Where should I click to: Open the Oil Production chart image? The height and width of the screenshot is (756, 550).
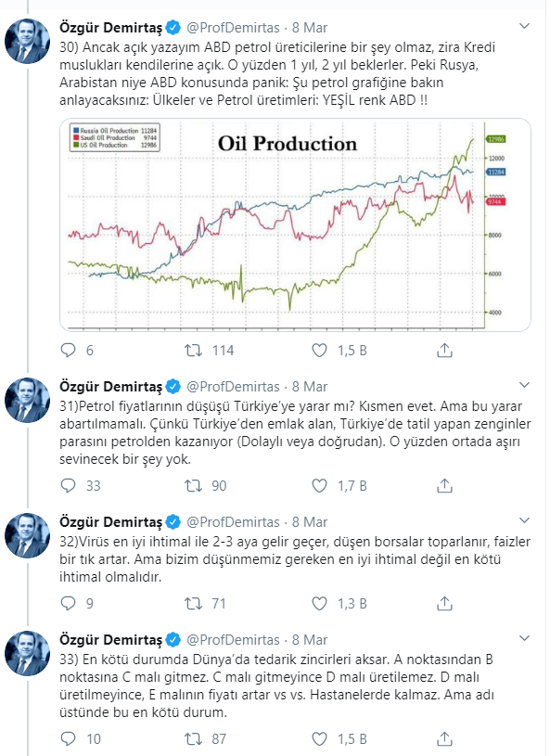[x=295, y=224]
